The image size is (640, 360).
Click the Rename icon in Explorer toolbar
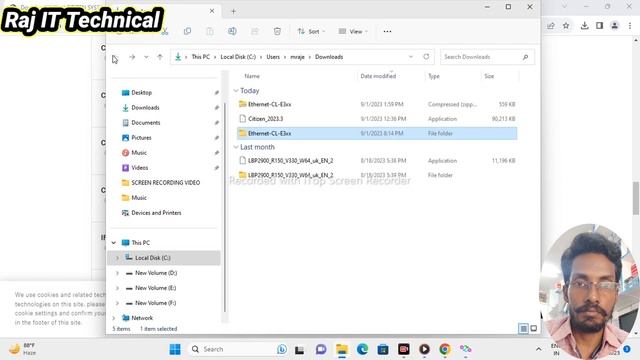[232, 31]
